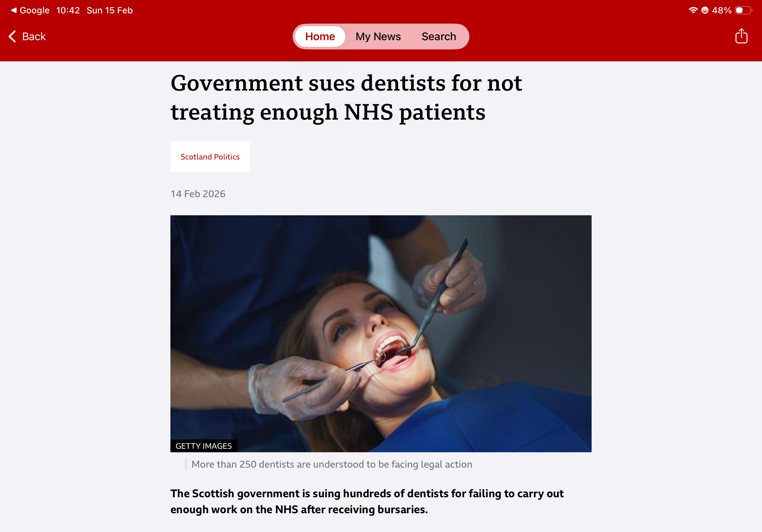Tap the Google label in status bar
Image resolution: width=762 pixels, height=532 pixels.
pyautogui.click(x=34, y=10)
